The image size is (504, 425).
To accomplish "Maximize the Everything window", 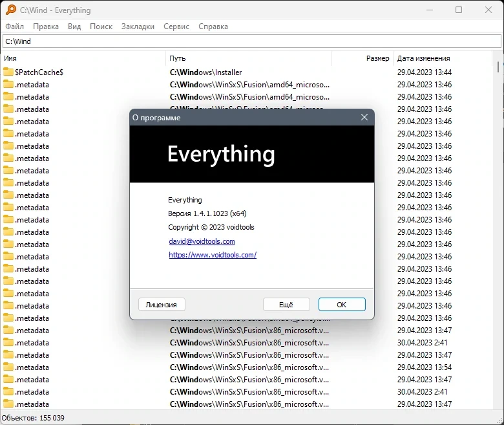I will [459, 10].
